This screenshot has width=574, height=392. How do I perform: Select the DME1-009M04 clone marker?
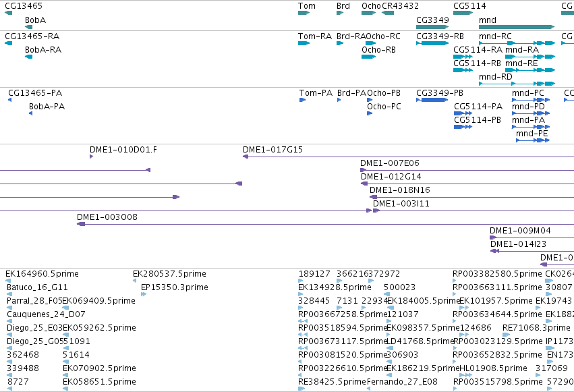pyautogui.click(x=493, y=237)
